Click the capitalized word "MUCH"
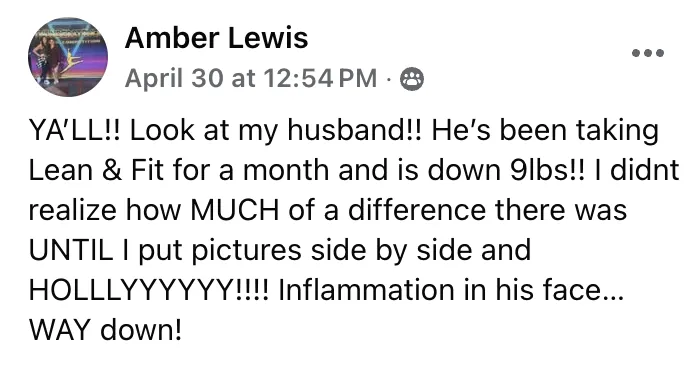This screenshot has height=370, width=684. [x=235, y=210]
